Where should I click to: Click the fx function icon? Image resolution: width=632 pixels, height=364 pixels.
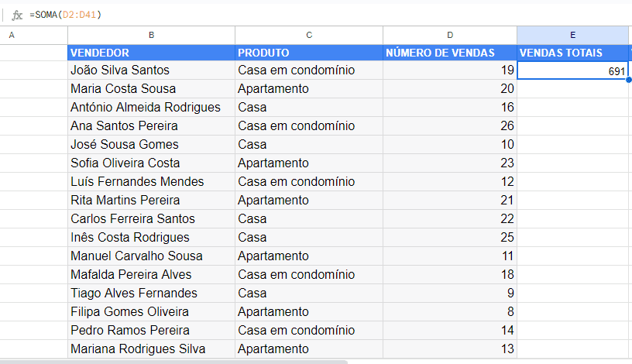[x=17, y=15]
